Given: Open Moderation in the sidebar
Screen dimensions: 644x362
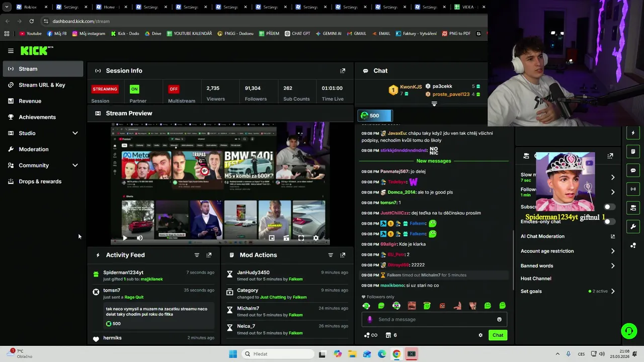Looking at the screenshot, I should [43, 149].
